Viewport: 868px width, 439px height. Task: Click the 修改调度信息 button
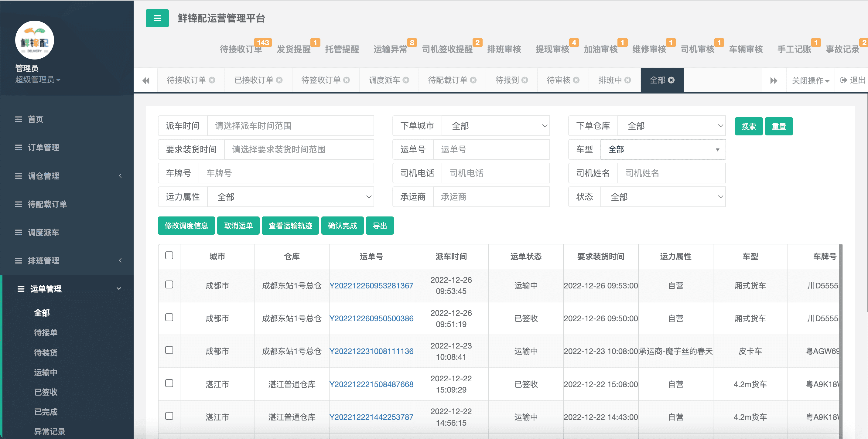tap(186, 226)
